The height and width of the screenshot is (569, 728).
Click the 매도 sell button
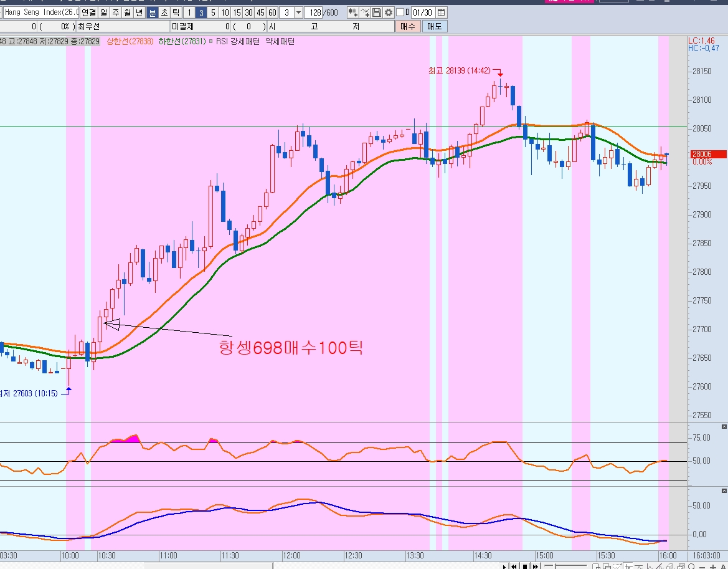(x=434, y=26)
